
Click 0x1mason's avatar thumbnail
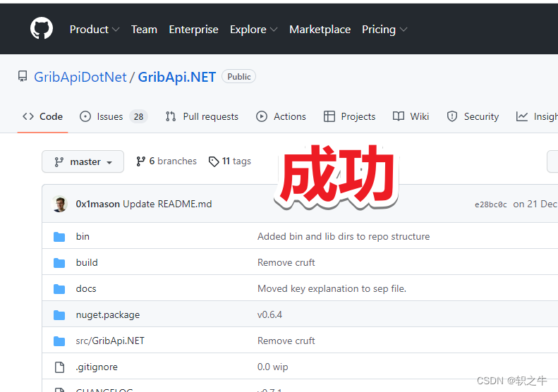[59, 204]
